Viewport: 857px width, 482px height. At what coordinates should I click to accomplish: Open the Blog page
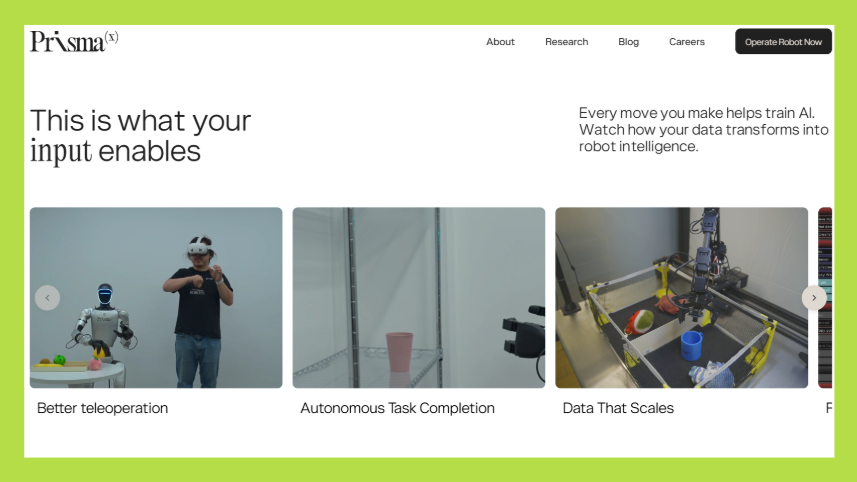coord(628,42)
